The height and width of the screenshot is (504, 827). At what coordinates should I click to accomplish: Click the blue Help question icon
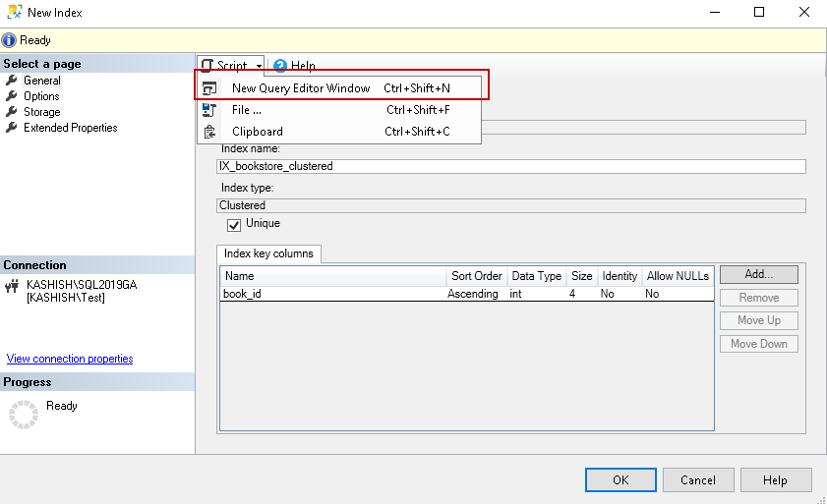(280, 66)
